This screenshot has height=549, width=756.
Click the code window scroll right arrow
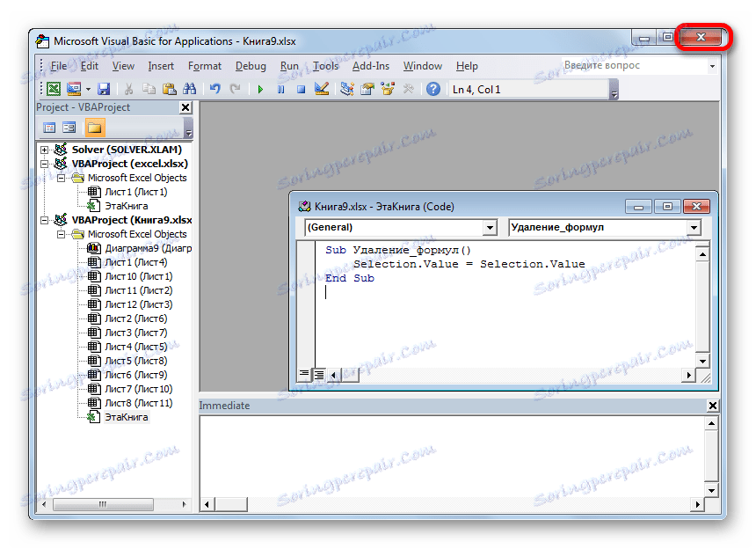tap(689, 375)
